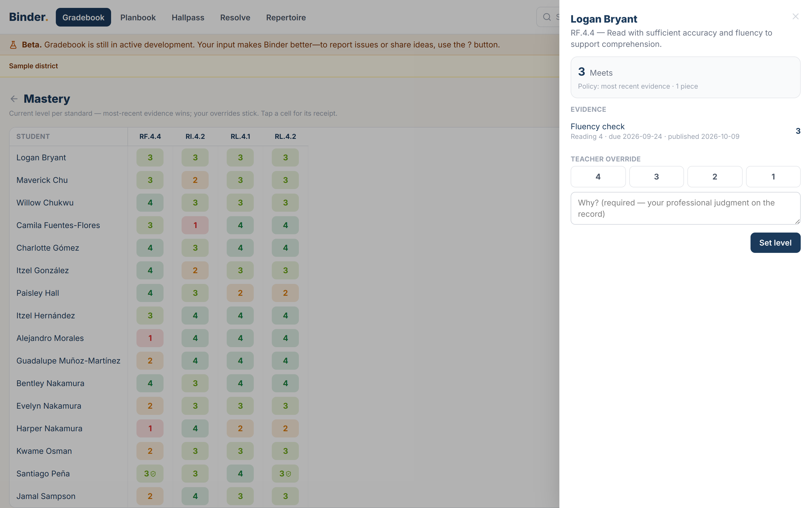Click student name Kwame Osman

(44, 451)
